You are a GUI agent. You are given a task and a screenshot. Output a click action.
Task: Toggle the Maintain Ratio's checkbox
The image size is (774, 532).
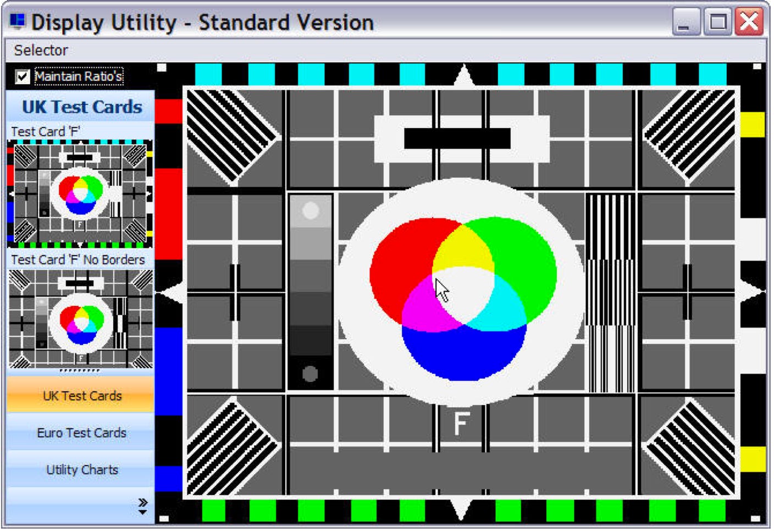23,76
